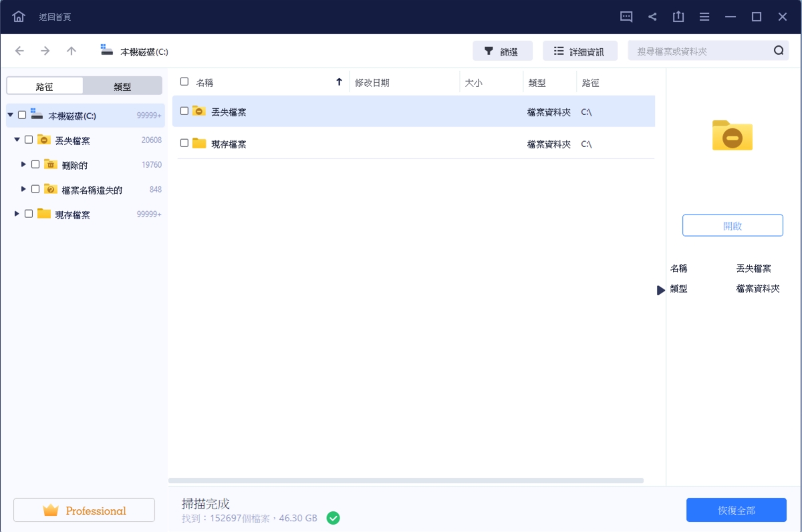
Task: Sort by 類型 column header
Action: coord(537,83)
